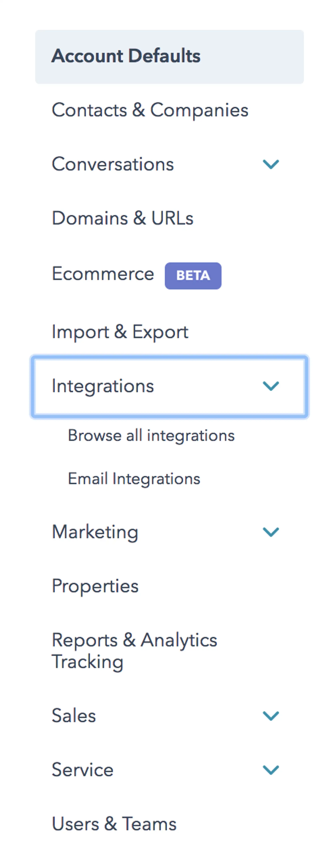The width and height of the screenshot is (320, 868).
Task: Open Browse all integrations link
Action: click(151, 435)
